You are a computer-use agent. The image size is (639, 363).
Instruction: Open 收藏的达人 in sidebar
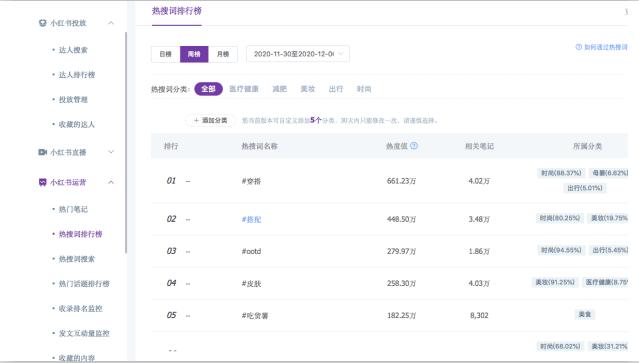[x=77, y=124]
